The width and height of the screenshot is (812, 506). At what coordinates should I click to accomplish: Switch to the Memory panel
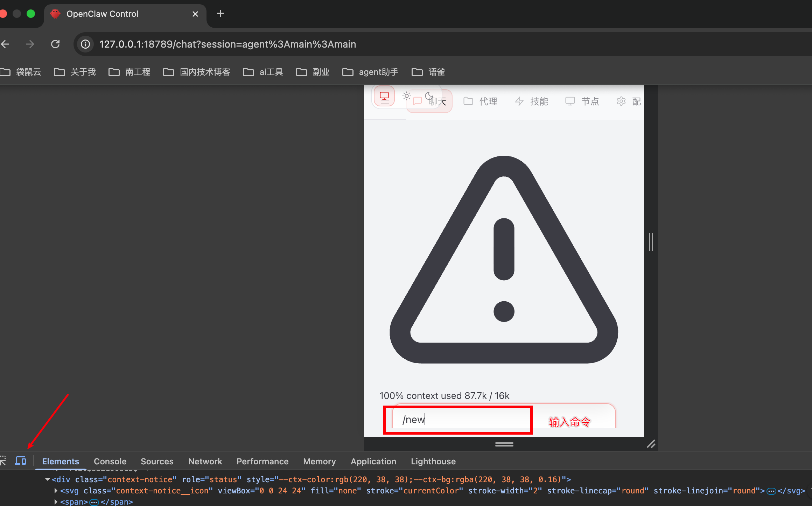click(319, 461)
